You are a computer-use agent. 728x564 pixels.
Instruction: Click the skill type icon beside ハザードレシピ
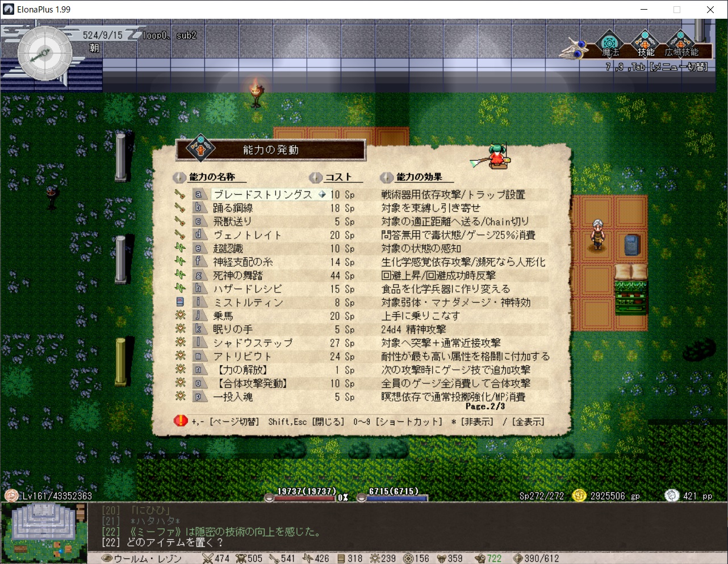tap(180, 289)
